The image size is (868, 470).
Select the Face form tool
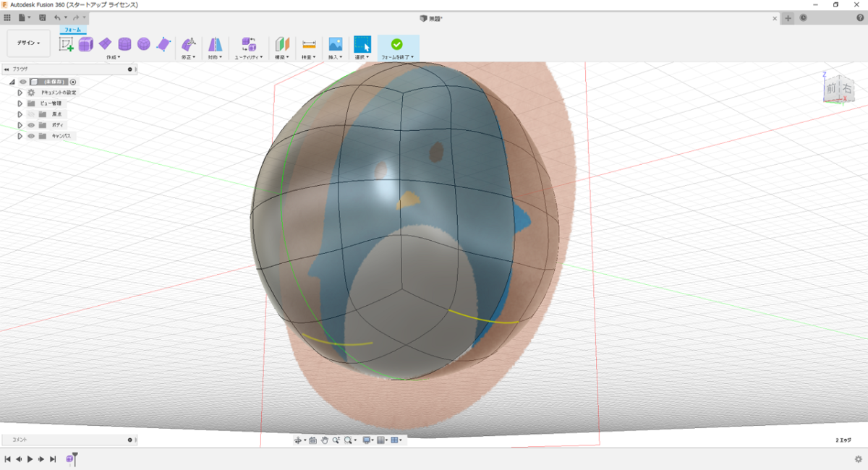click(163, 44)
